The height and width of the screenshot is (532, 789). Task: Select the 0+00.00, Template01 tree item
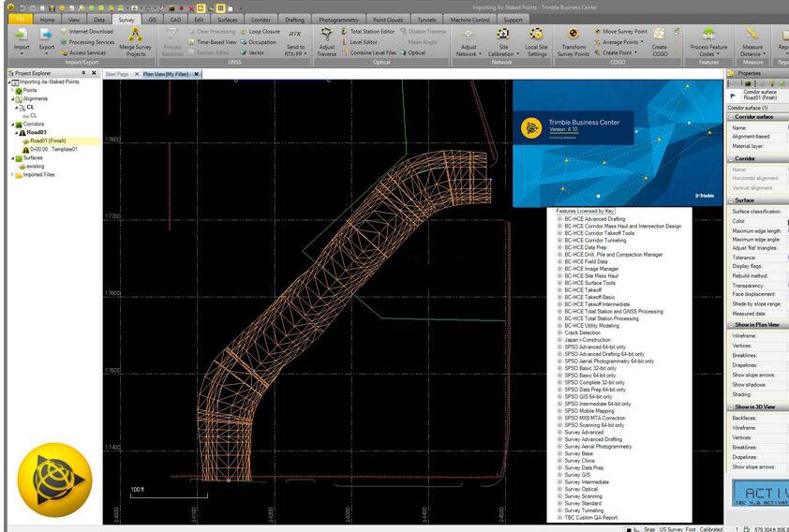[53, 150]
